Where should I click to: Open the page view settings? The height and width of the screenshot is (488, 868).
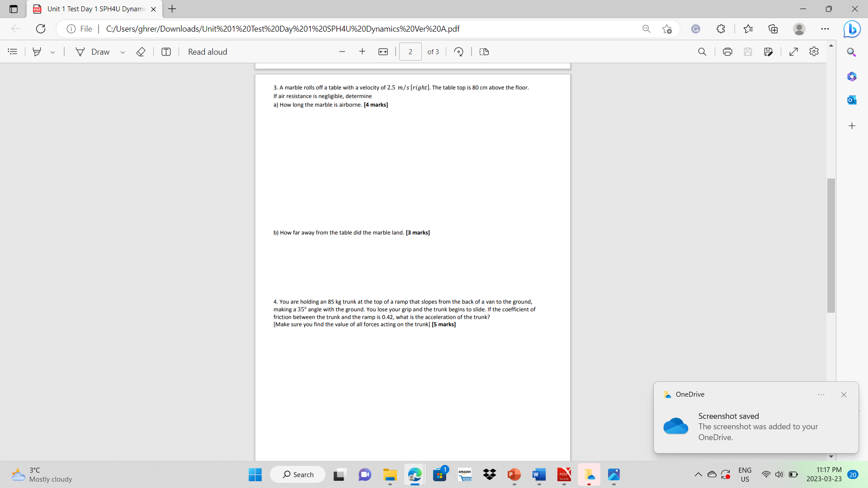point(484,52)
